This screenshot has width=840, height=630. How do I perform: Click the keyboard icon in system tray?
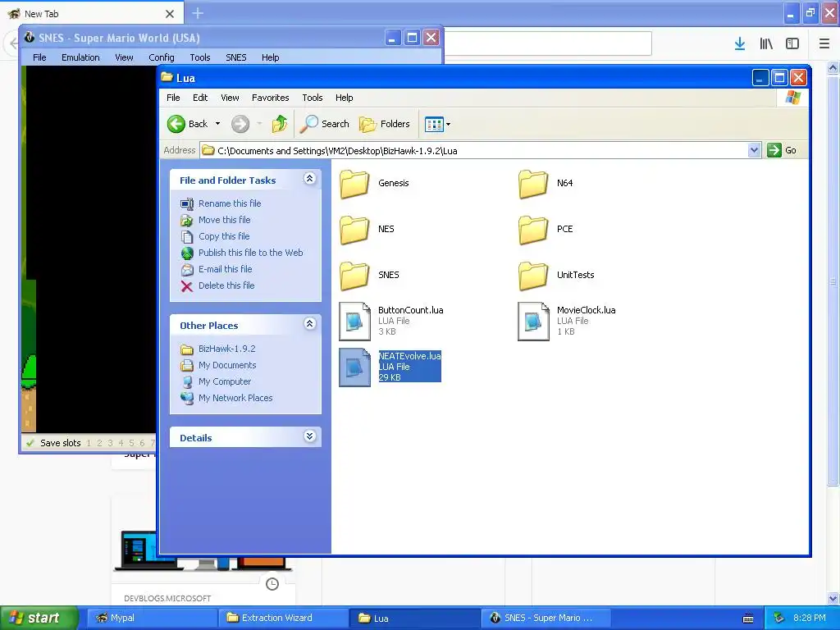pyautogui.click(x=748, y=619)
